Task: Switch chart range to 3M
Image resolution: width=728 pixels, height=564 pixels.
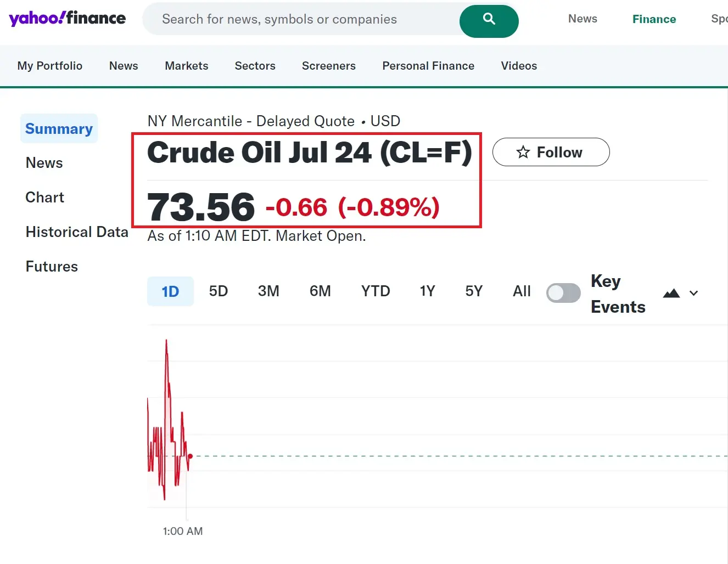Action: (x=268, y=291)
